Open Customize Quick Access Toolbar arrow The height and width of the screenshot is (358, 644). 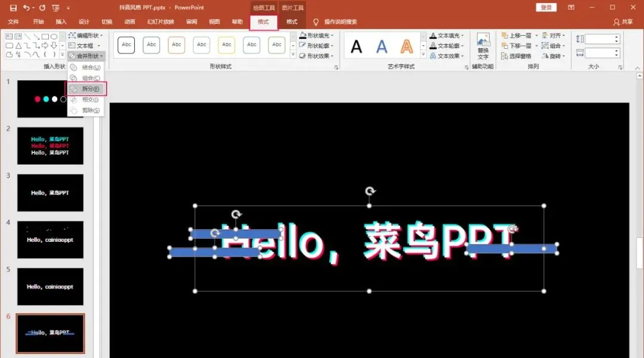68,8
